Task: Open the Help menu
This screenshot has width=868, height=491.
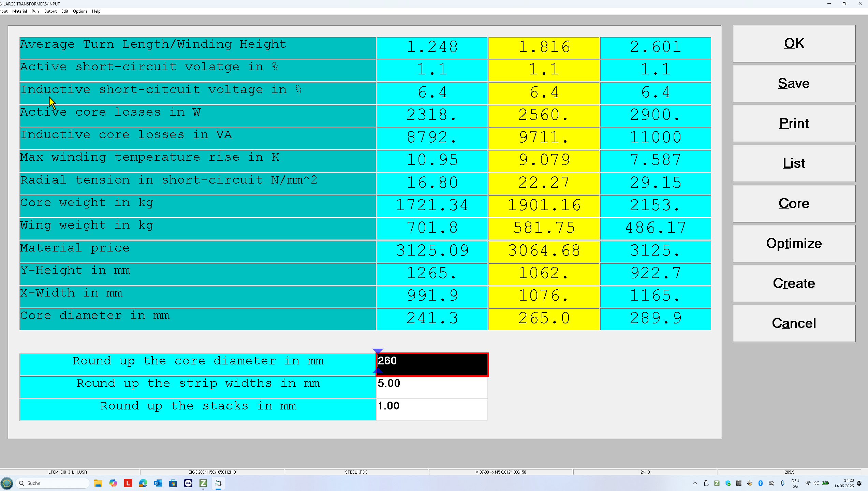Action: 96,11
